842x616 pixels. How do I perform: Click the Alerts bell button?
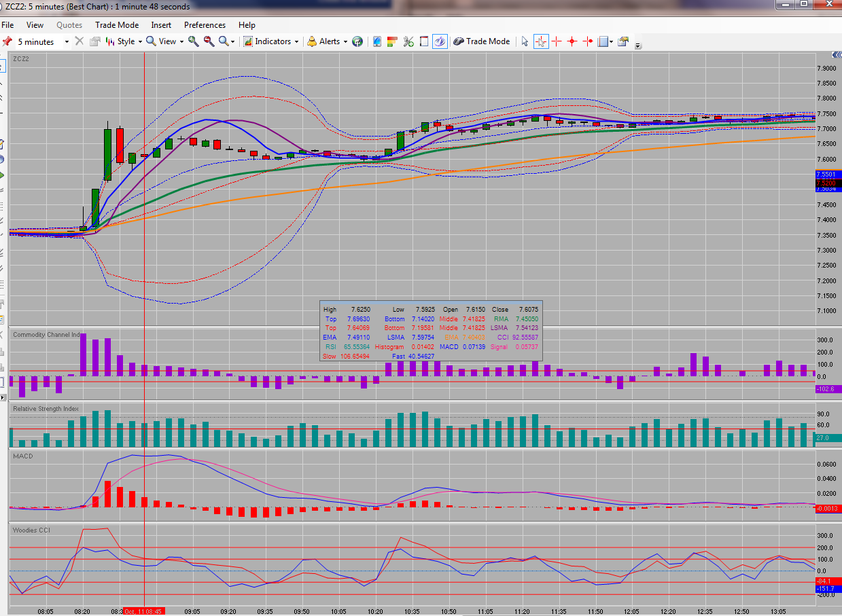click(323, 41)
